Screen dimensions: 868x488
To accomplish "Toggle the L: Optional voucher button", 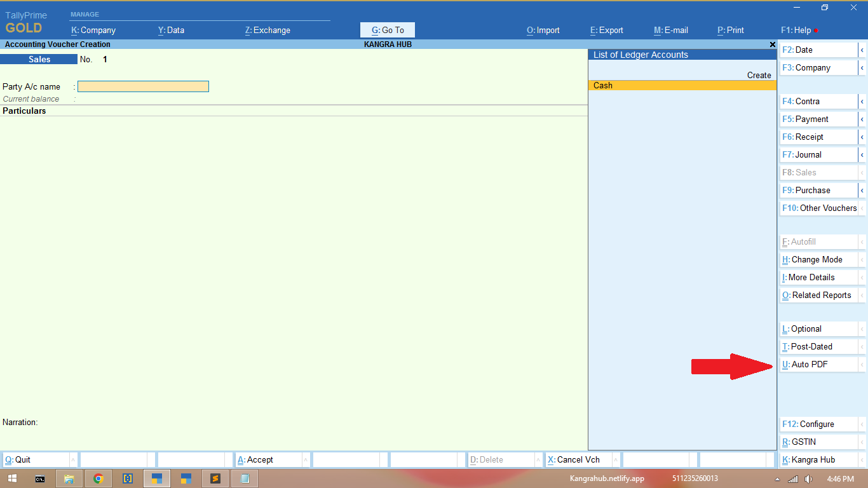I will click(818, 329).
